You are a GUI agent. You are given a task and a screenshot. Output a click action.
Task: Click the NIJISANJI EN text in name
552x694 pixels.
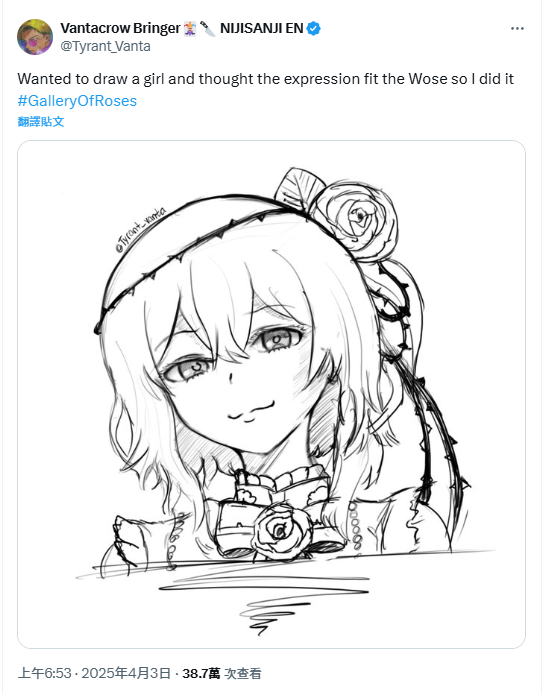click(x=262, y=28)
